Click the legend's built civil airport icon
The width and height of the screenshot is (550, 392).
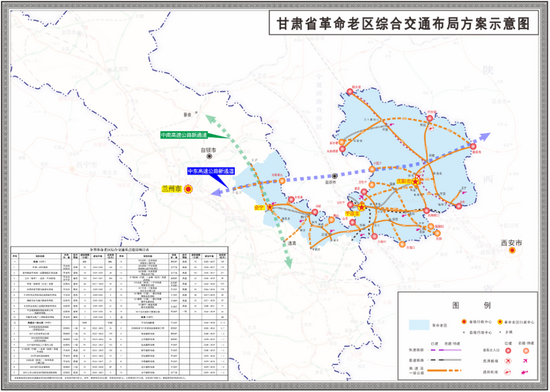508,361
